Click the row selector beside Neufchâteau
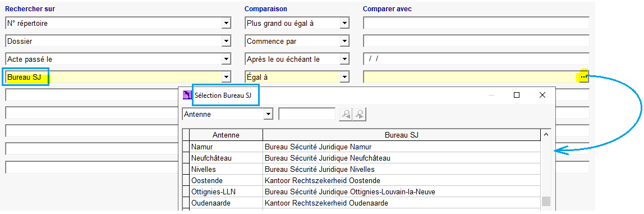 coord(186,158)
